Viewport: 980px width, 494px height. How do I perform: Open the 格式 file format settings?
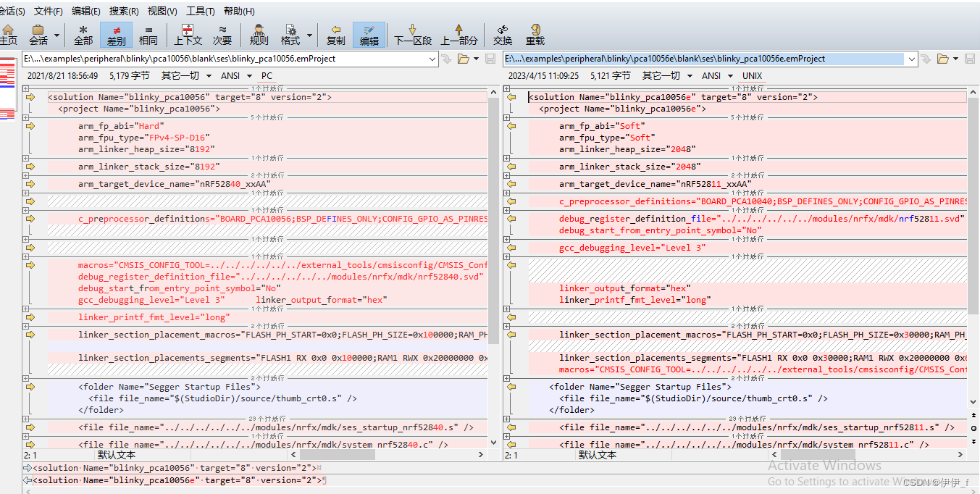pos(290,34)
